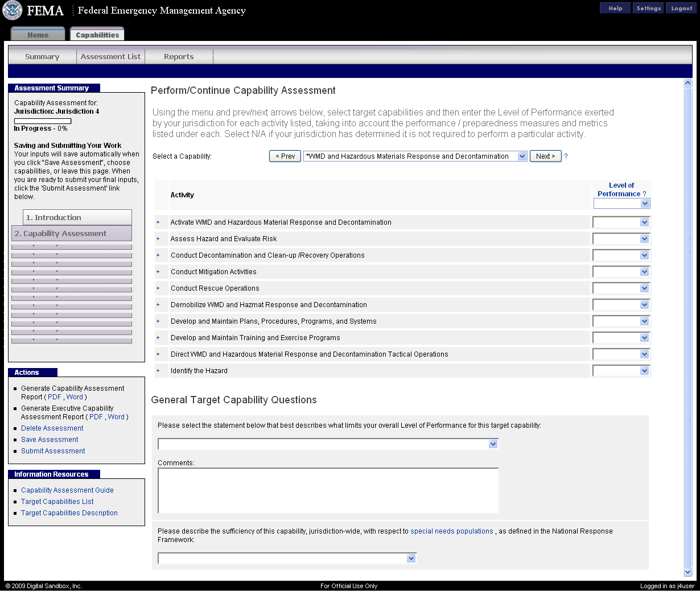The width and height of the screenshot is (700, 591).
Task: Expand Conduct Decontamination and Clean-up row
Action: click(x=158, y=255)
